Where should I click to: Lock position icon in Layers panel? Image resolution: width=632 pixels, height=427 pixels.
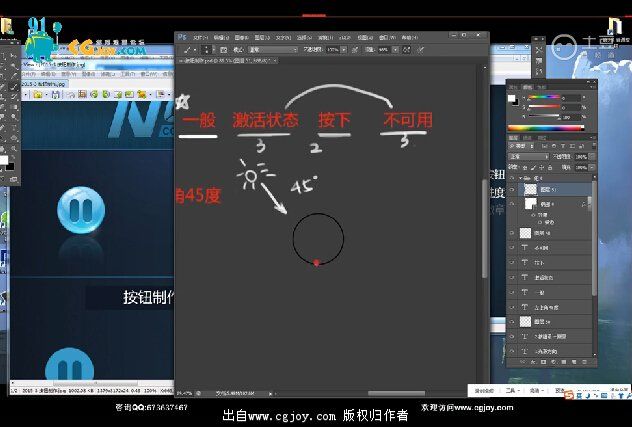click(x=541, y=167)
